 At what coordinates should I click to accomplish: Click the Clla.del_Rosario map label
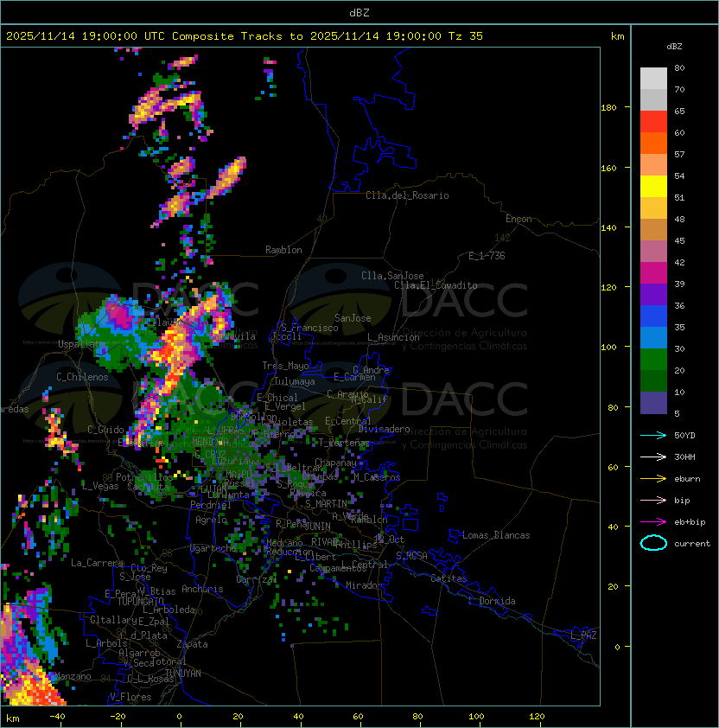coord(407,195)
